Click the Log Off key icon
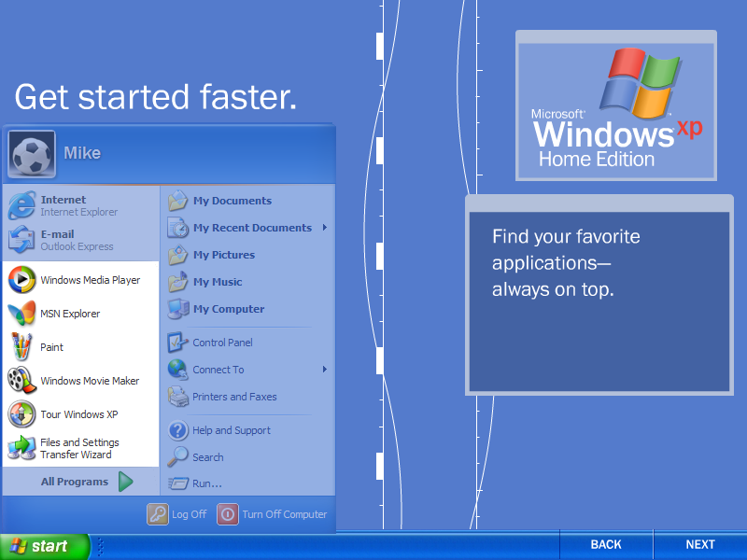 click(158, 514)
